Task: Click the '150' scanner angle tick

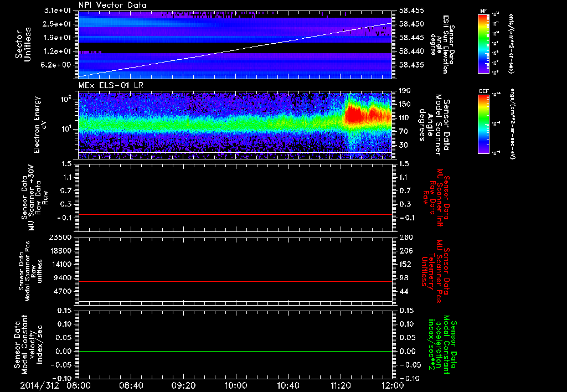Action: (405, 104)
